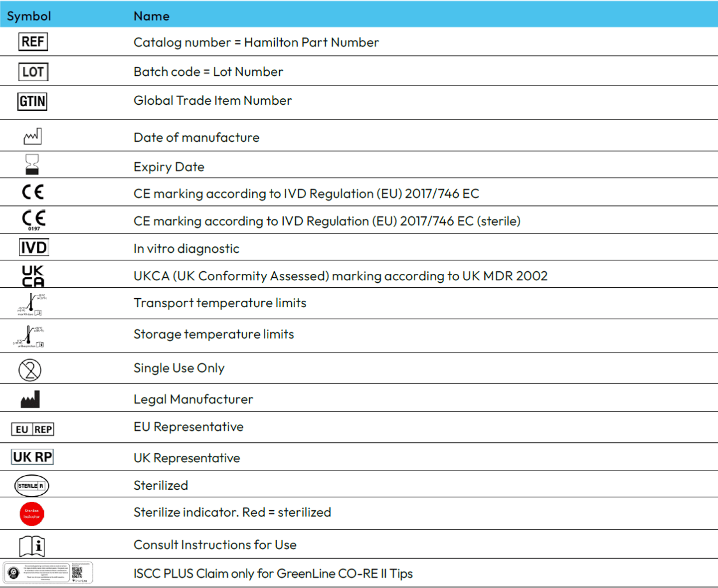Select text 'Sterilize indicator. Red = sterilized'
This screenshot has width=718, height=588.
(x=232, y=513)
